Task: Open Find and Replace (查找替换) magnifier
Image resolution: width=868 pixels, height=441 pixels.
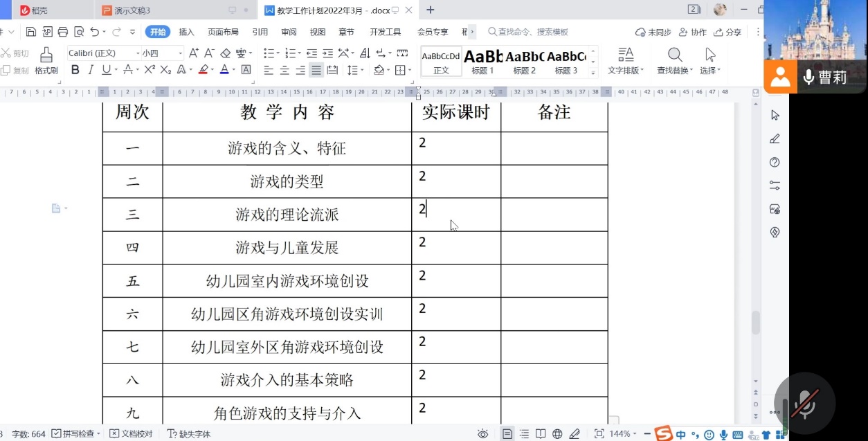Action: pos(674,55)
